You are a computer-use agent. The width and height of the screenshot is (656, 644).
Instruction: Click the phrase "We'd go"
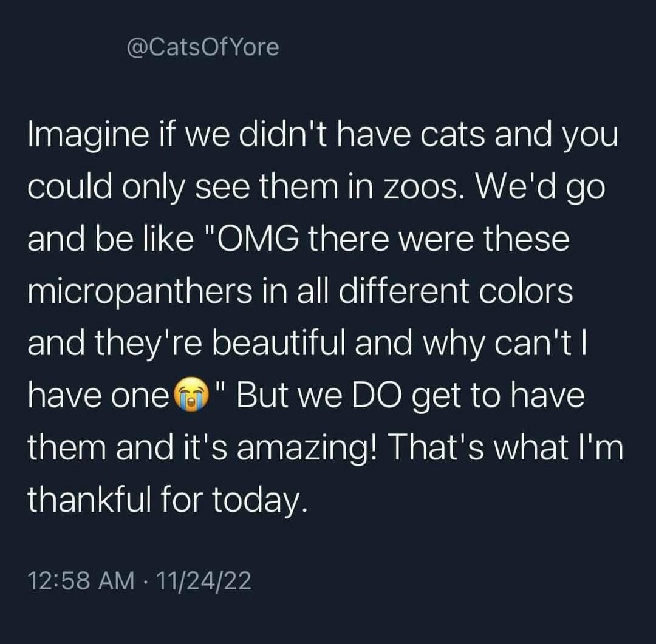542,189
